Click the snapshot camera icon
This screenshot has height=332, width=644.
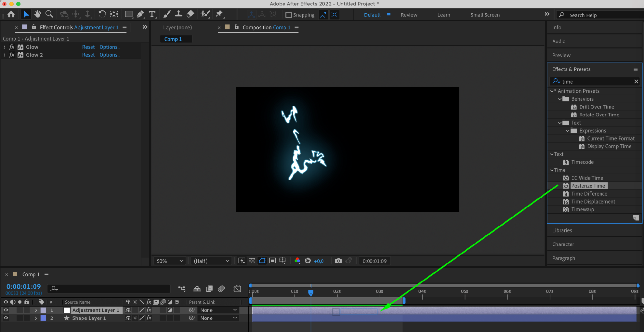338,261
